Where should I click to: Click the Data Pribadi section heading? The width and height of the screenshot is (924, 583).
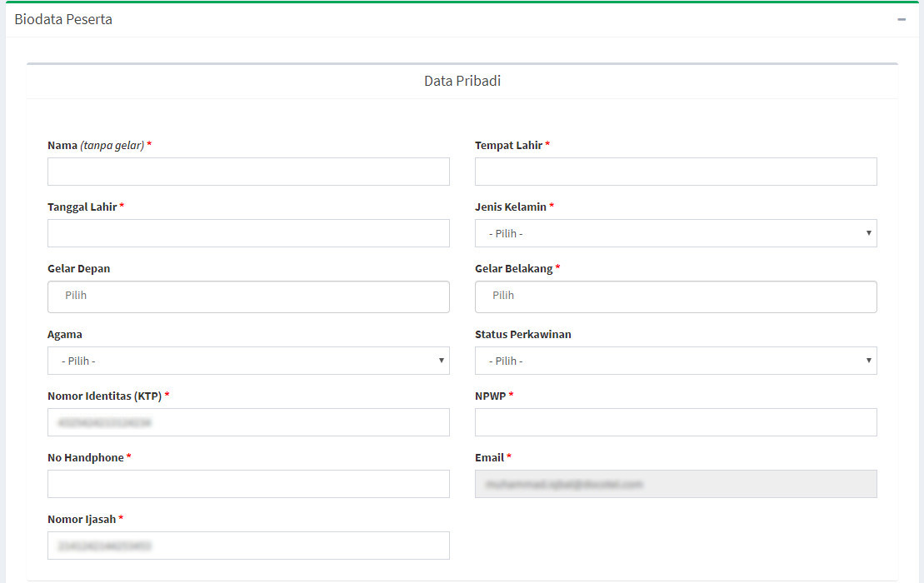(x=462, y=81)
